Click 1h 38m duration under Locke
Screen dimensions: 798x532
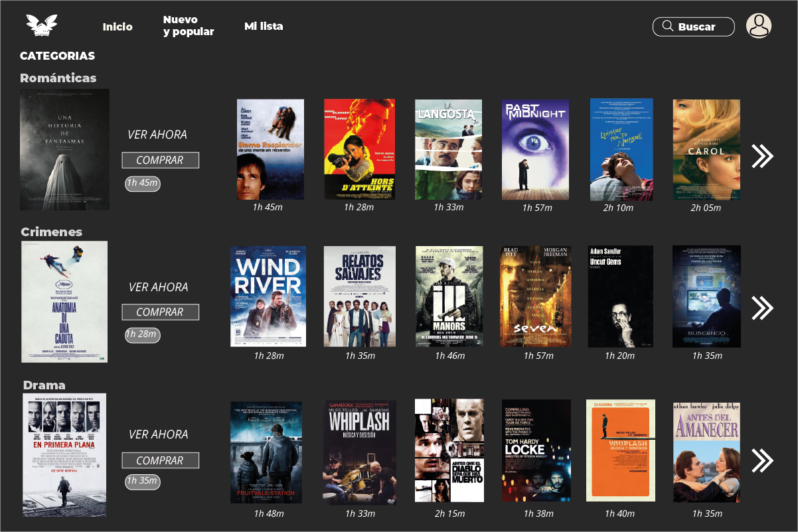click(x=538, y=513)
